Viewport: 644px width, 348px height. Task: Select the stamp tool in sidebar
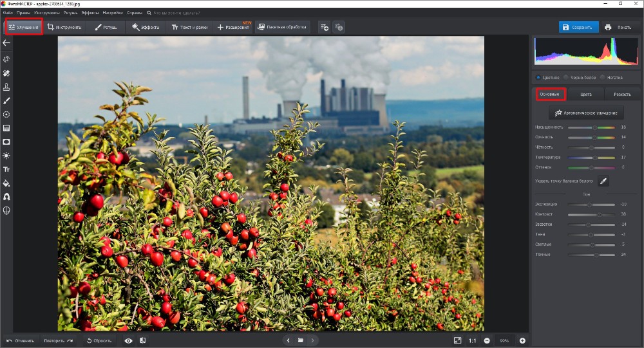pos(6,86)
